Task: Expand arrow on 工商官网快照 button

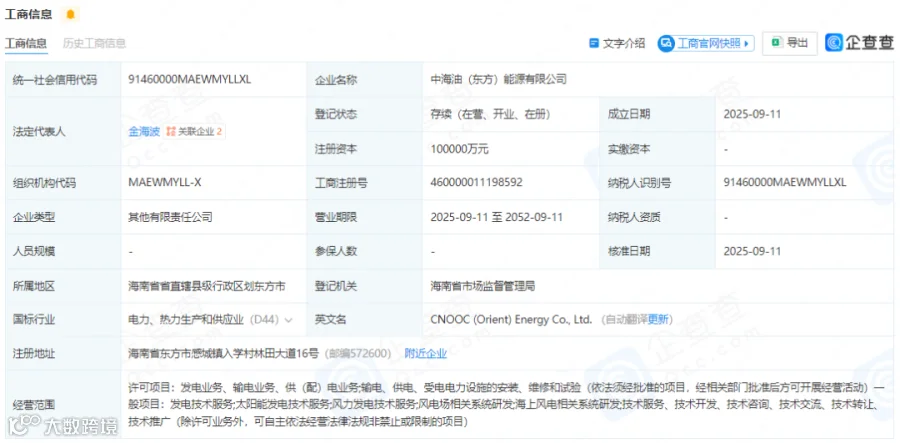Action: [x=747, y=43]
